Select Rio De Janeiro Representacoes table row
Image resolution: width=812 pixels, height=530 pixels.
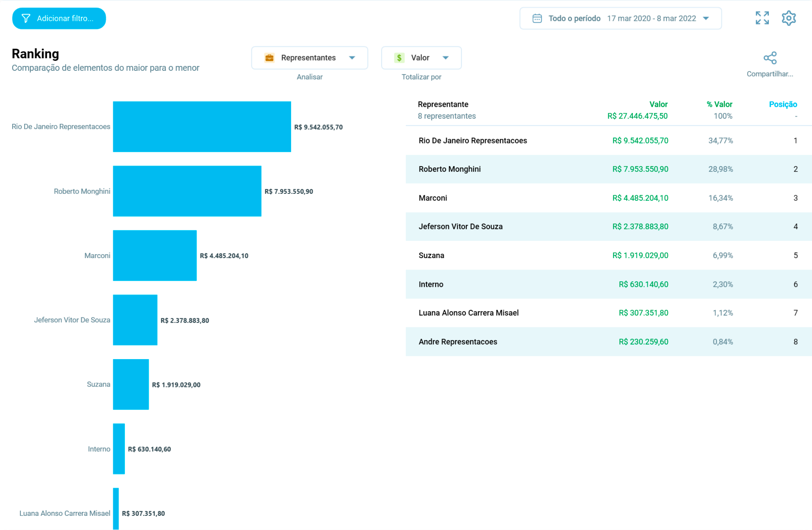pyautogui.click(x=609, y=141)
